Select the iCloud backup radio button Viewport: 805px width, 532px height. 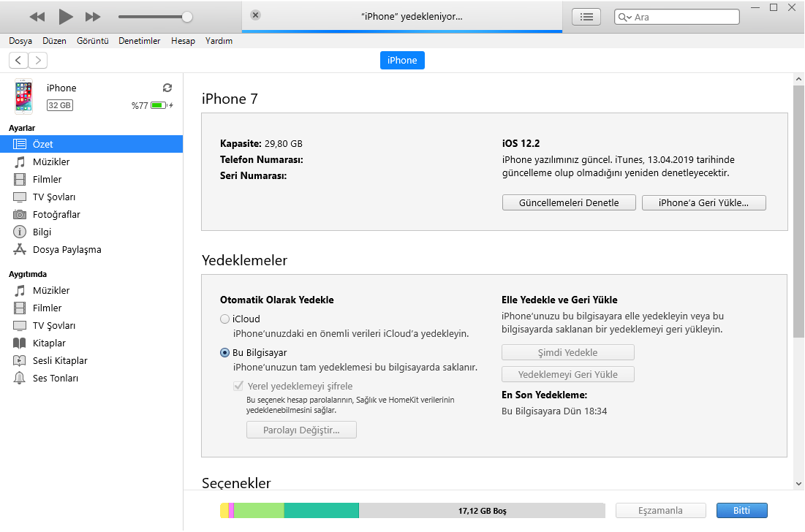[224, 319]
